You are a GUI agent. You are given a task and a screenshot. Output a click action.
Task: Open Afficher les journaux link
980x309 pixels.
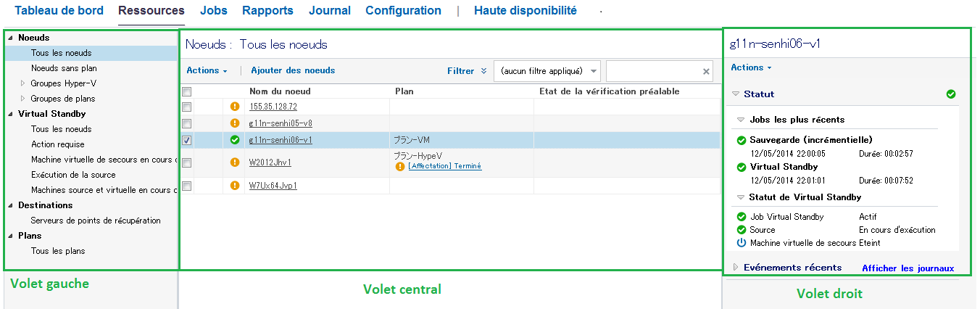(908, 268)
